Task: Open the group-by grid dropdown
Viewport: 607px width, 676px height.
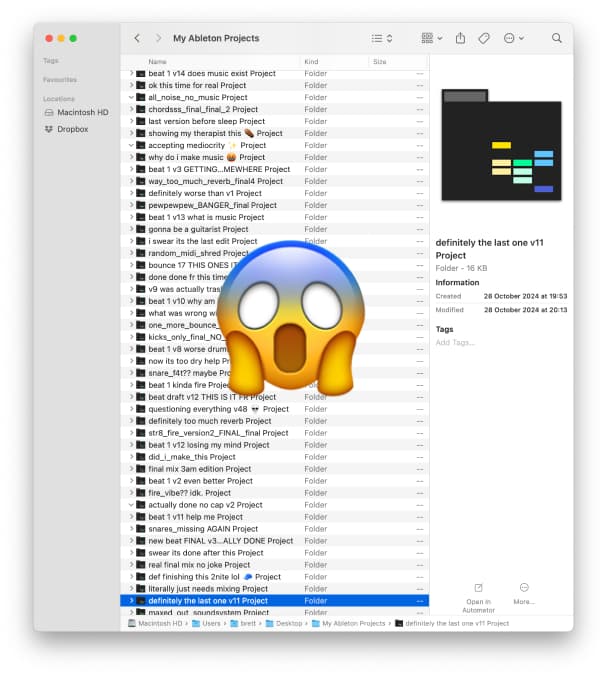Action: pos(432,38)
